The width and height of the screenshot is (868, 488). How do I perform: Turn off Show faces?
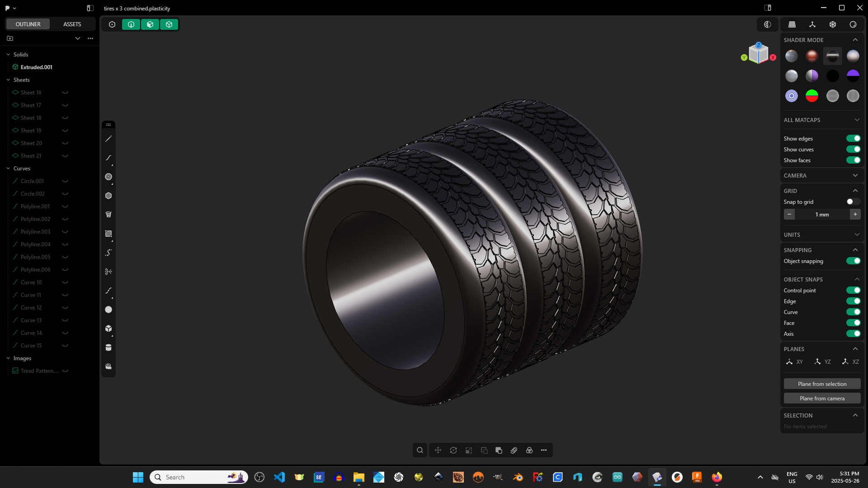tap(853, 160)
